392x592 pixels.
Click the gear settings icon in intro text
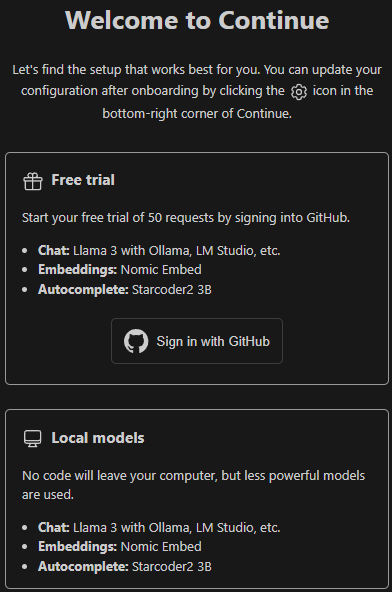(299, 92)
